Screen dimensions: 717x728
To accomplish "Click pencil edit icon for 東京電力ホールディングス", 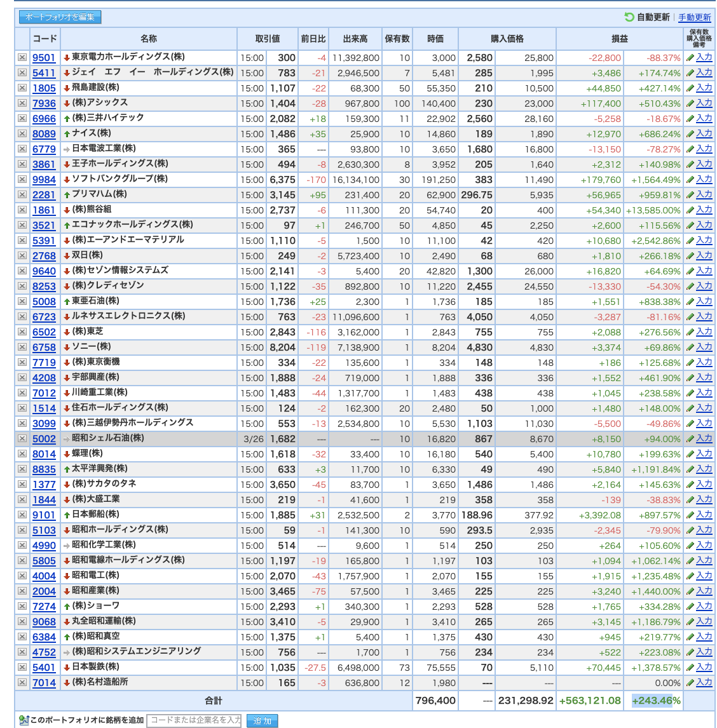I will (690, 58).
